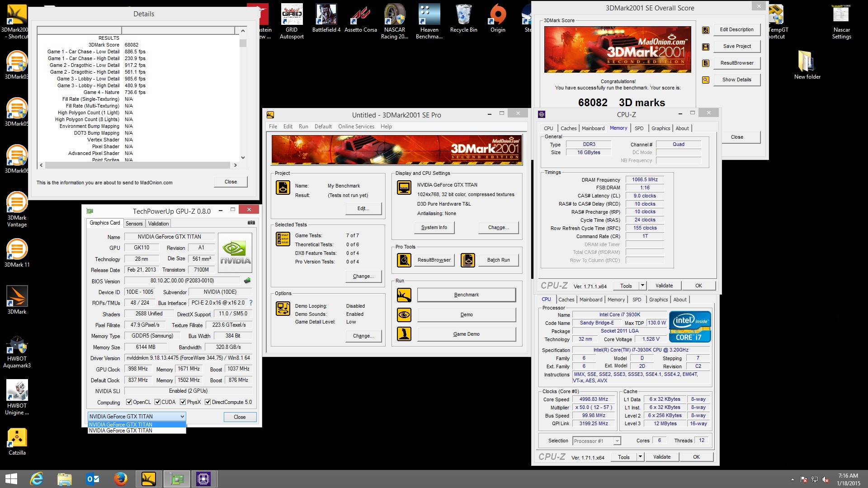Open the New folder desktop icon
The image size is (868, 488).
(x=807, y=65)
